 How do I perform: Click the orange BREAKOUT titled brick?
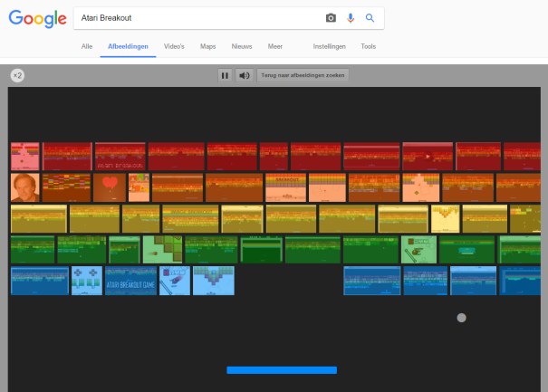coord(285,187)
